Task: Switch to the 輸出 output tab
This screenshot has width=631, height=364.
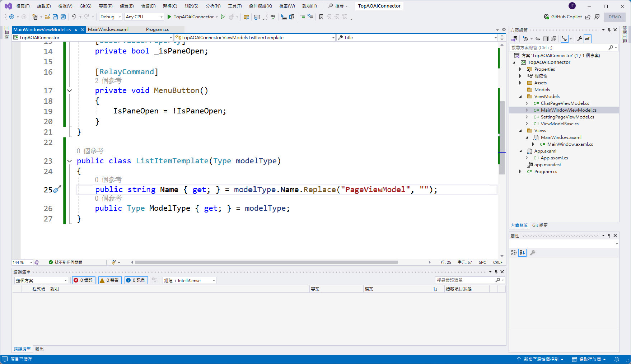Action: coord(39,349)
